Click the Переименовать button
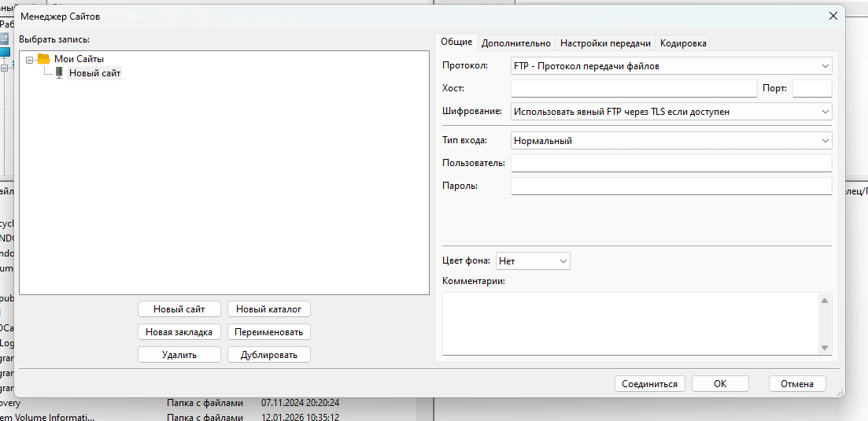Screen dimensions: 868x421 coord(268,332)
